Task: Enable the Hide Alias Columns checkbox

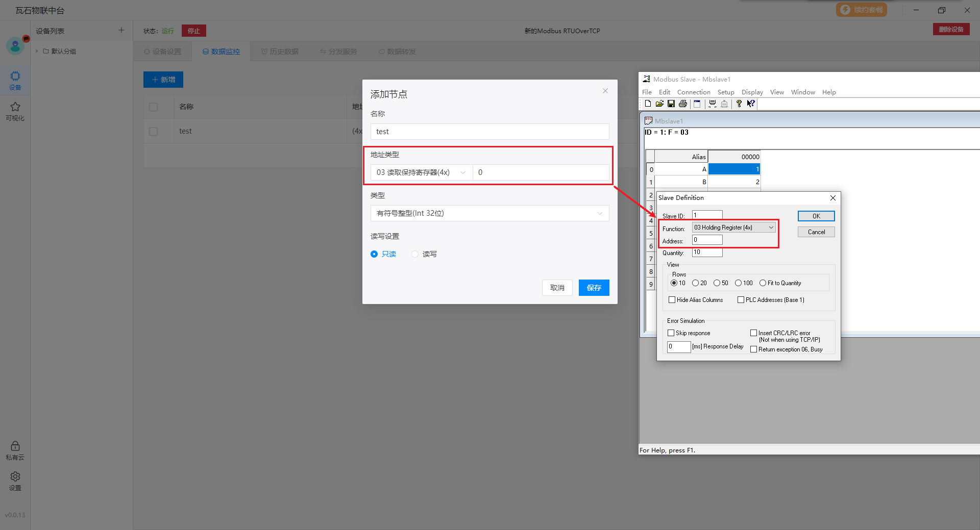Action: point(672,300)
